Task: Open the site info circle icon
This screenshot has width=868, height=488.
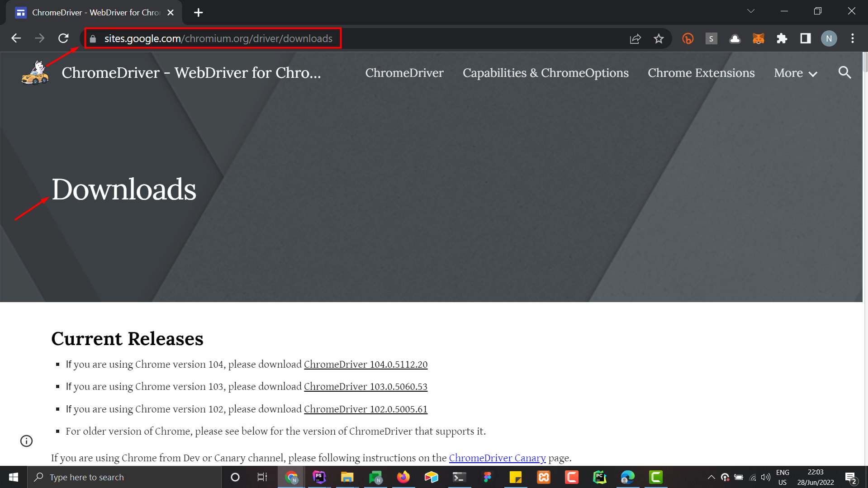Action: point(27,441)
